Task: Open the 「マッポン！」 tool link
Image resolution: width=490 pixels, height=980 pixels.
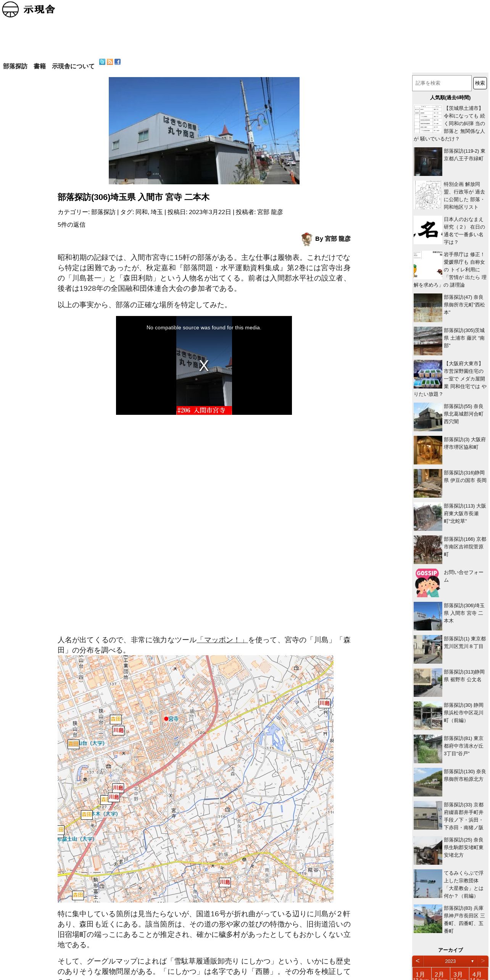Action: 222,640
